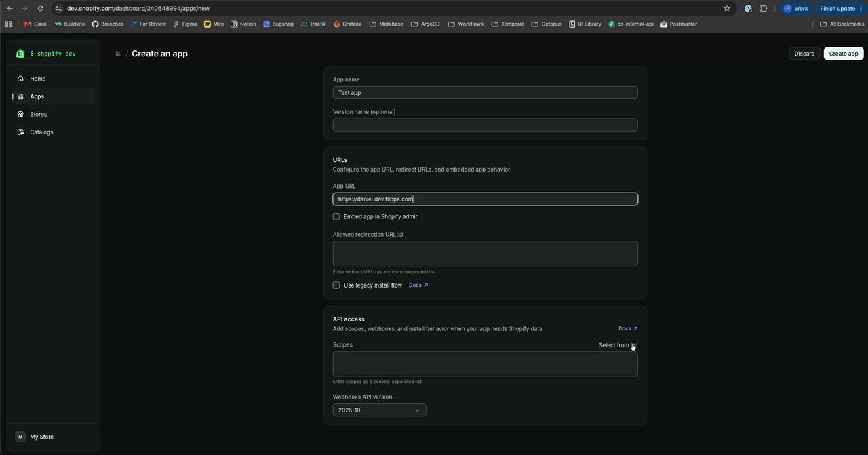The height and width of the screenshot is (455, 868).
Task: Open the Webhooks API version dropdown
Action: pyautogui.click(x=380, y=410)
